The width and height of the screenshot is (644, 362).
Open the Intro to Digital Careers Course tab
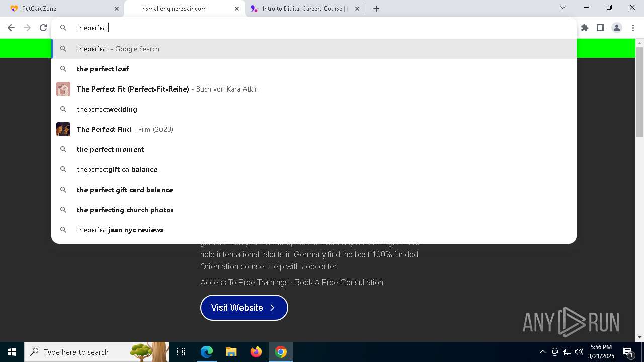[x=304, y=9]
